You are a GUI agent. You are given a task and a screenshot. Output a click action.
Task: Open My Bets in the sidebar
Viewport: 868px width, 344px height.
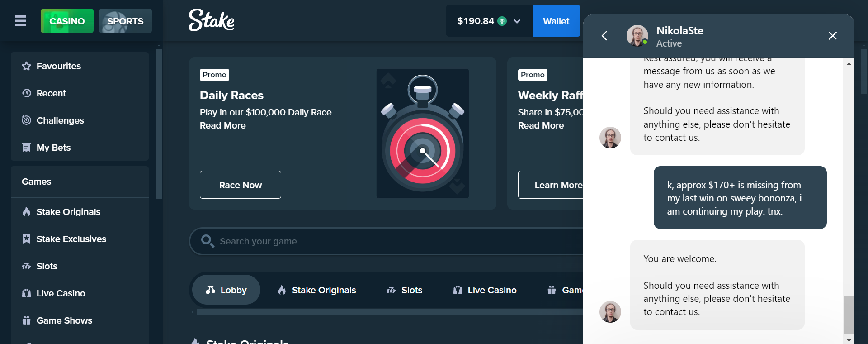click(x=80, y=148)
